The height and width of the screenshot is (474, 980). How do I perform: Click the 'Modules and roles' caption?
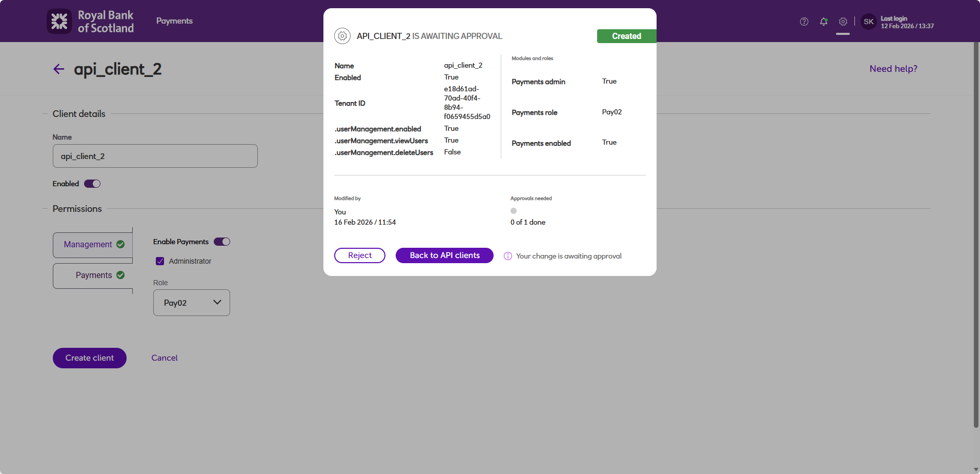coord(532,58)
